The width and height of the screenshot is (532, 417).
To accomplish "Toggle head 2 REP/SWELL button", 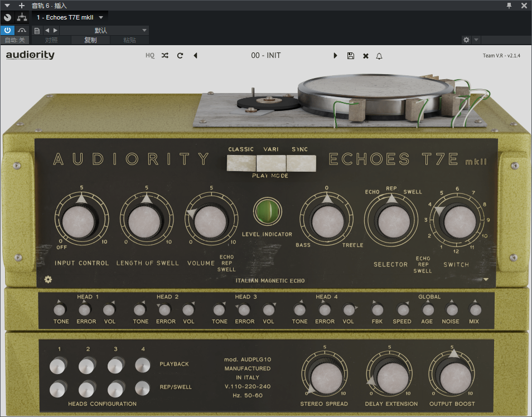I will 86,389.
